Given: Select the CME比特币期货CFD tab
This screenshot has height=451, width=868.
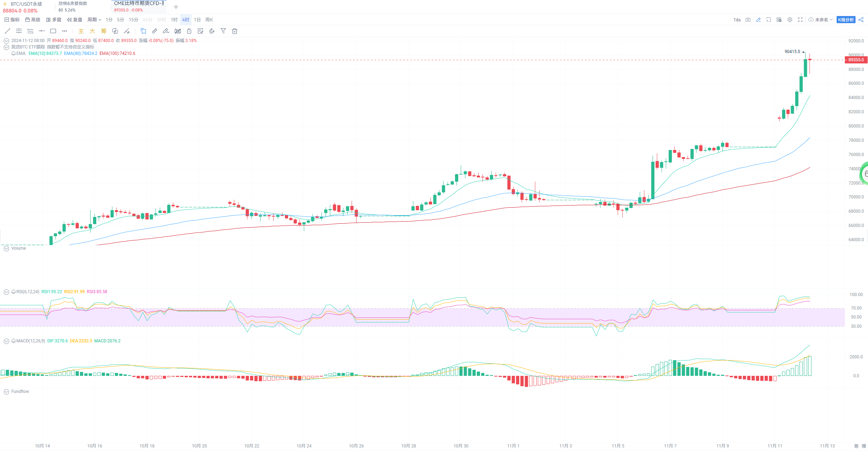Looking at the screenshot, I should tap(139, 7).
